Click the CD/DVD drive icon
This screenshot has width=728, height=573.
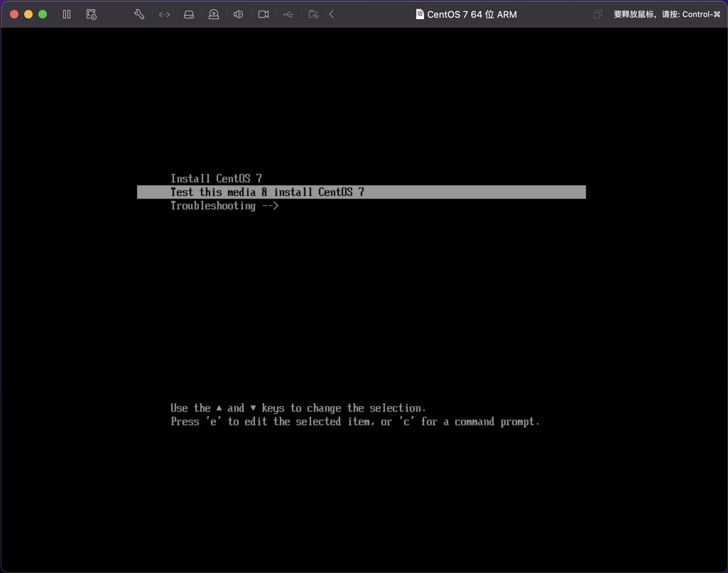pos(214,14)
